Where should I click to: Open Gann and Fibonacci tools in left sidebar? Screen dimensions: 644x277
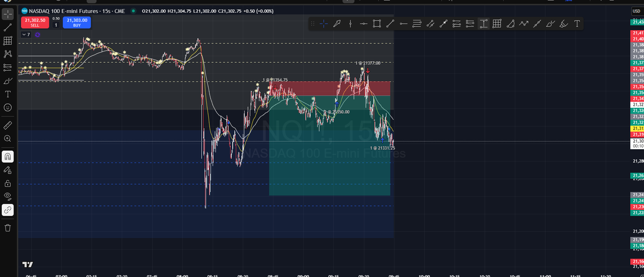point(8,41)
